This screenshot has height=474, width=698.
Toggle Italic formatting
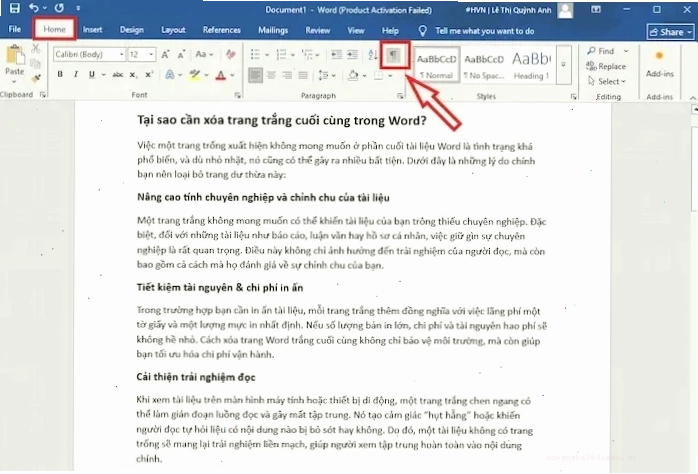coord(76,74)
